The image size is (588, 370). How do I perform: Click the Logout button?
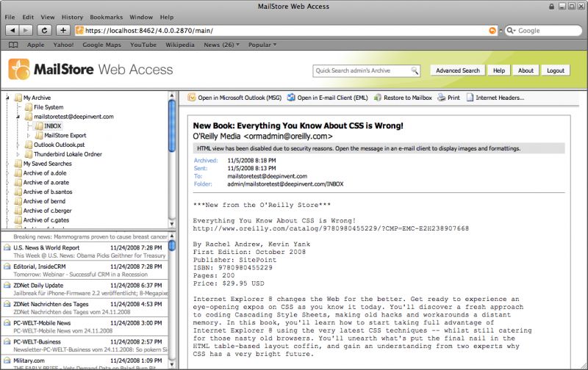(556, 70)
